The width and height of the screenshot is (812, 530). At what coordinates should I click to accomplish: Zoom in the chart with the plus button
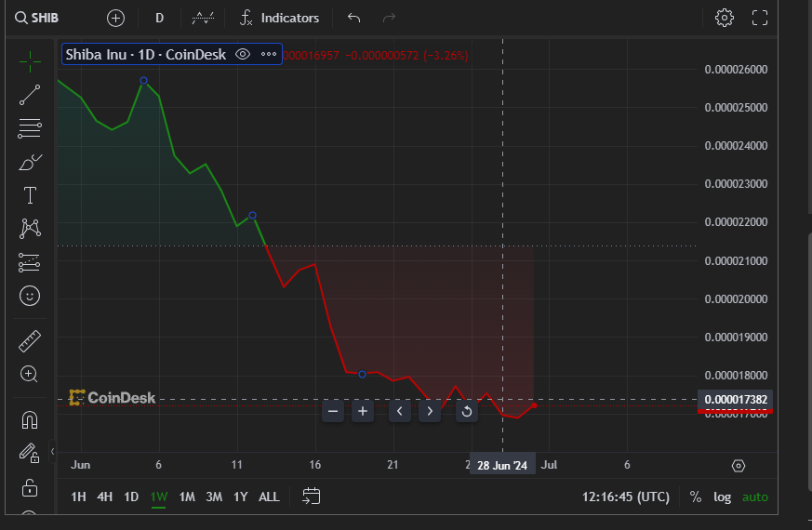pos(363,412)
